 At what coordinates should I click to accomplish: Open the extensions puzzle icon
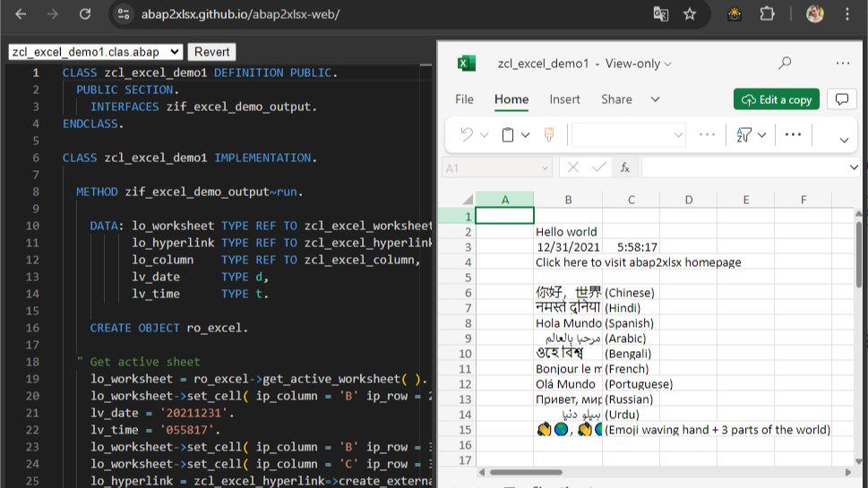coord(768,13)
